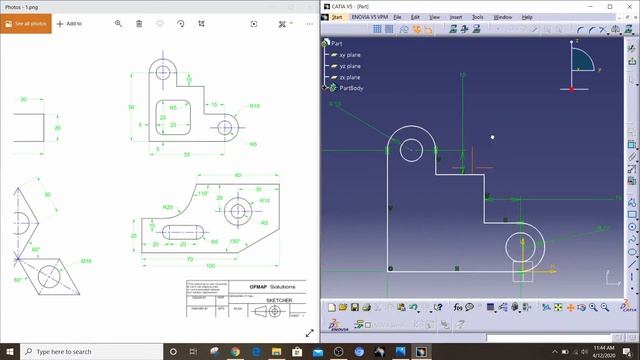Select PartBody in specification tree
The width and height of the screenshot is (640, 360).
tap(351, 88)
